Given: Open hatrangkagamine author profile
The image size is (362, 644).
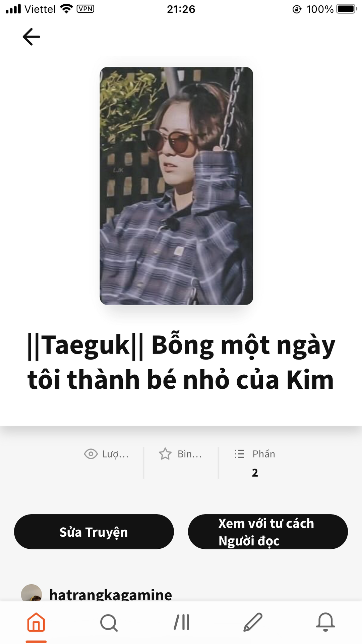Looking at the screenshot, I should 111,594.
